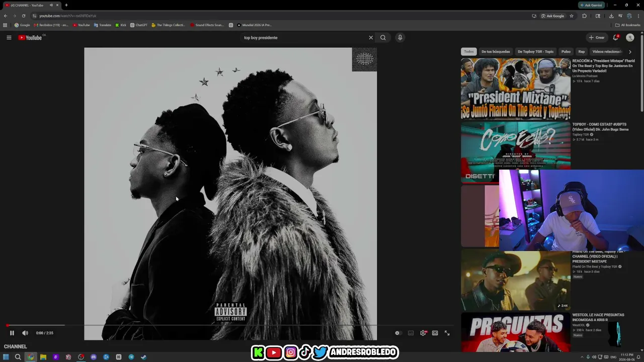Open the CHANNEL video oficial thumbnail
Image resolution: width=644 pixels, height=362 pixels.
point(516,281)
